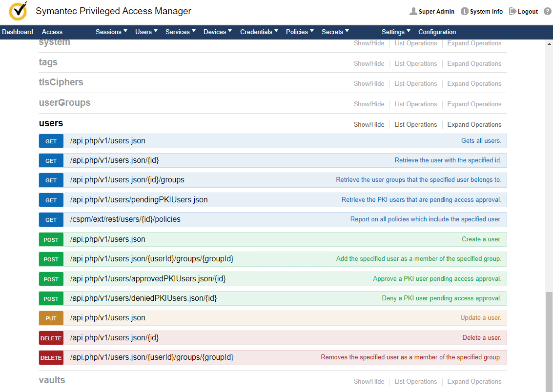Open System Info via its info icon
The width and height of the screenshot is (553, 392).
pyautogui.click(x=465, y=11)
